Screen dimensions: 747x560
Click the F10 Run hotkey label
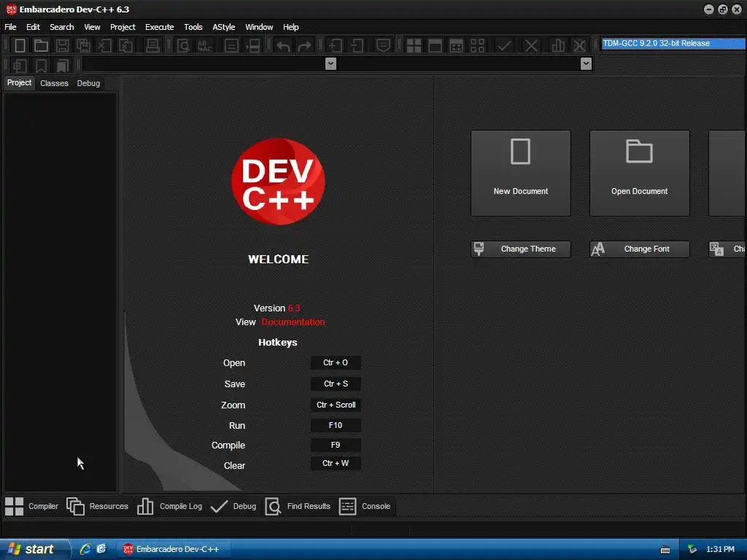[x=336, y=425]
